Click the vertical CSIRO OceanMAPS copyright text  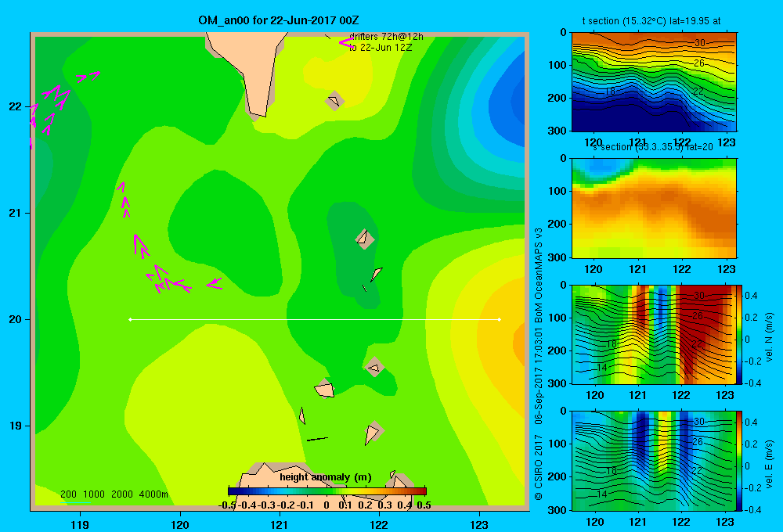coord(539,365)
